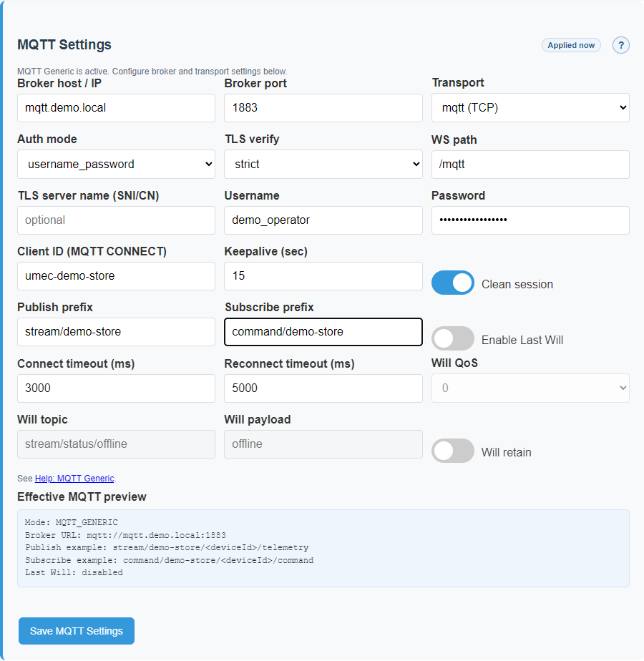Select the Effective MQTT preview text area

click(323, 547)
